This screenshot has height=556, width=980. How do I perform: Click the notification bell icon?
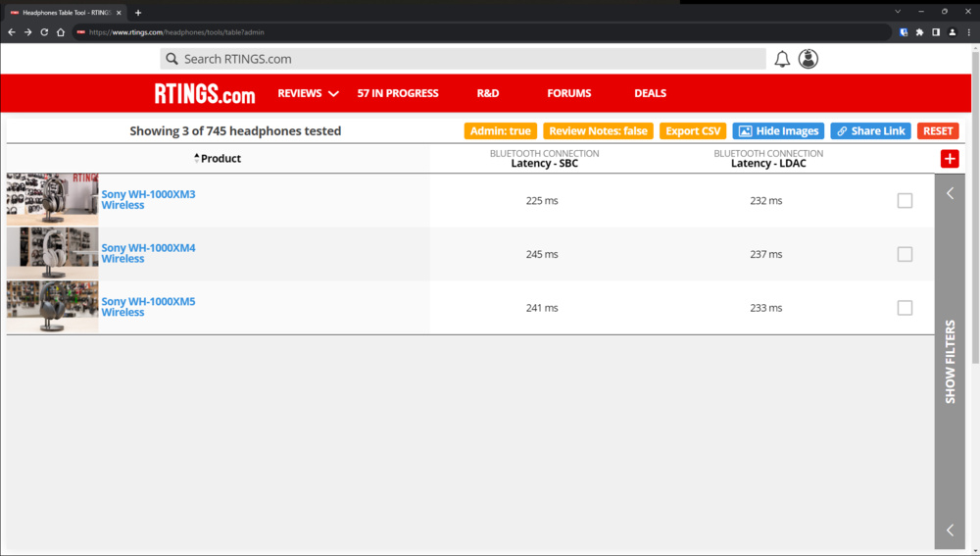point(782,60)
